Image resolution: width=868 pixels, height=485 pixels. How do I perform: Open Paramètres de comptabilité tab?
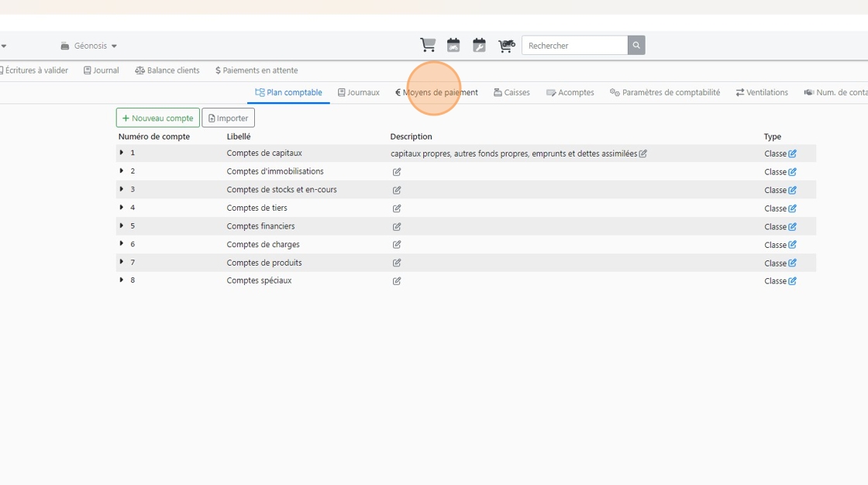click(x=665, y=92)
